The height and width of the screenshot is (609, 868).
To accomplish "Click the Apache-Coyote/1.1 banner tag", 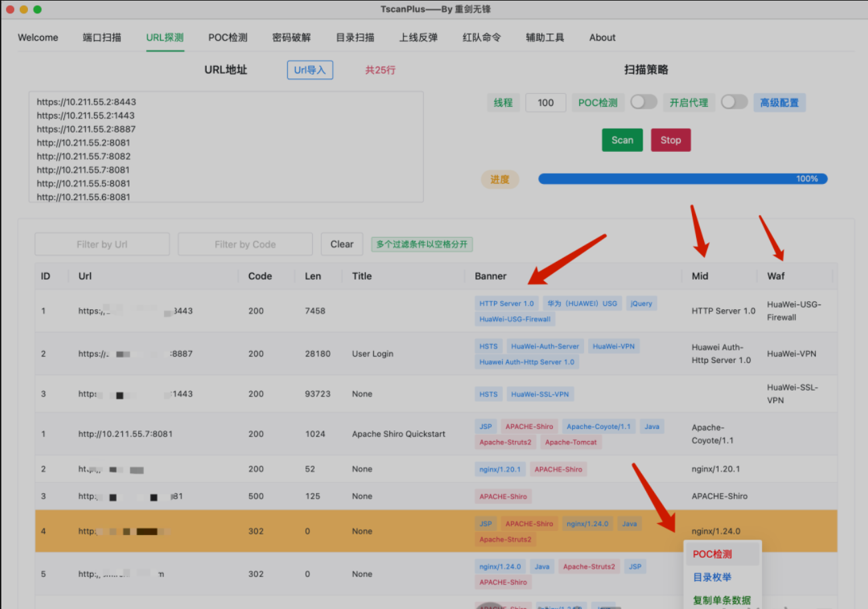I will [x=599, y=426].
